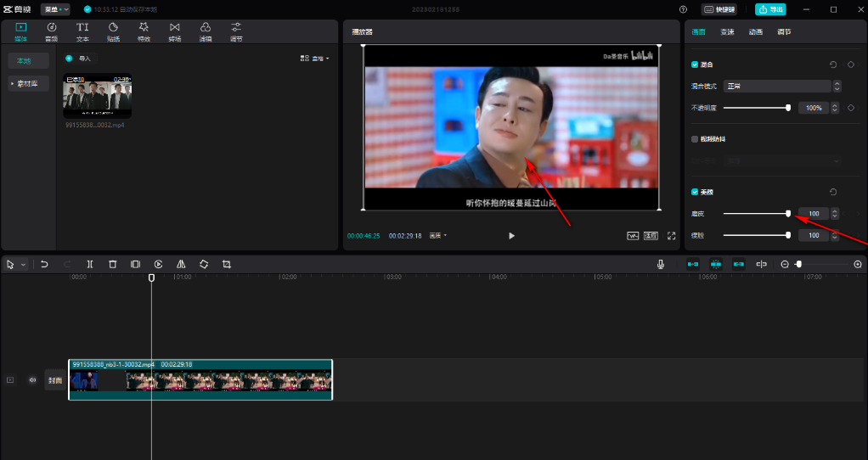
Task: Switch to the 变速 speed tab
Action: (x=727, y=32)
